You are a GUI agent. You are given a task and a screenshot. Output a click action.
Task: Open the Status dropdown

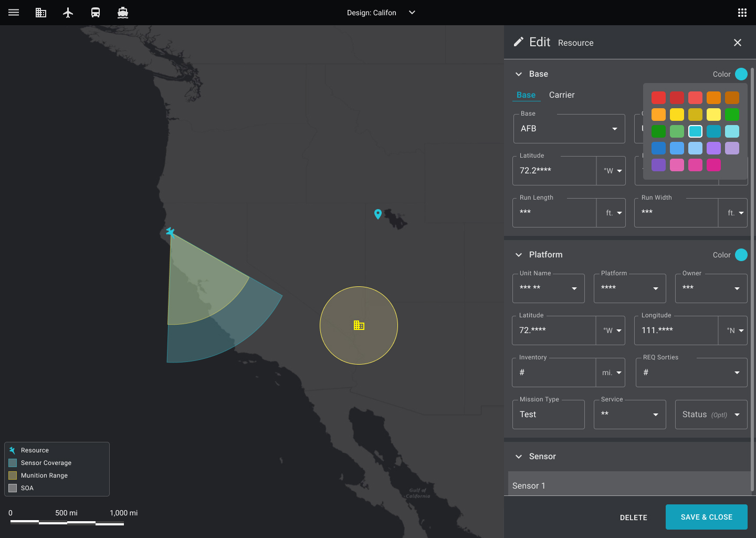tap(711, 415)
